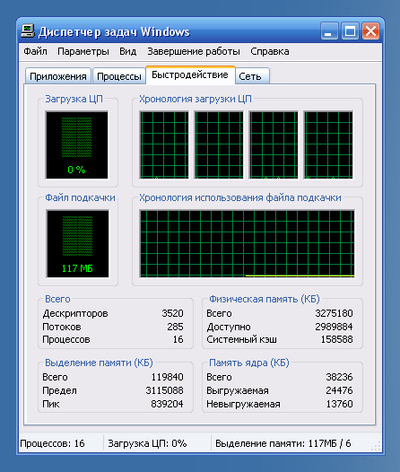Screen dimensions: 400x472
Task: Open the Завершение работы menu
Action: click(194, 52)
